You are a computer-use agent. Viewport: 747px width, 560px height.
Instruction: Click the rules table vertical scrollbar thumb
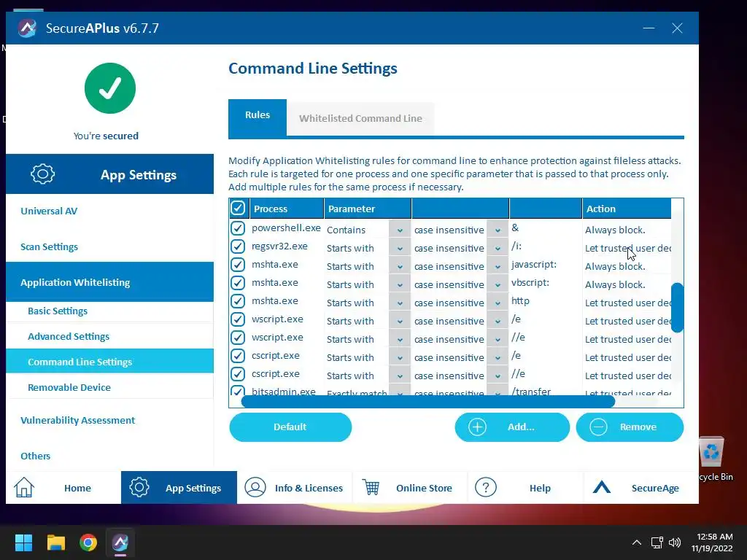point(677,308)
